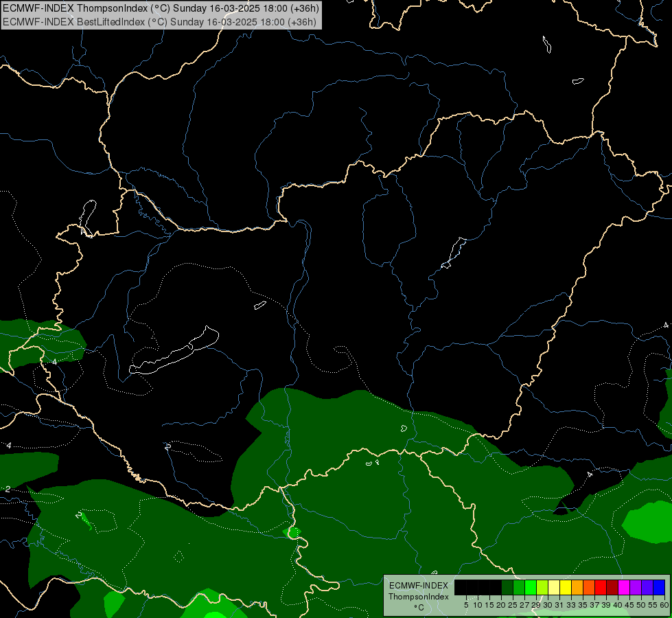Click the legend tick value '33'

[x=571, y=605]
